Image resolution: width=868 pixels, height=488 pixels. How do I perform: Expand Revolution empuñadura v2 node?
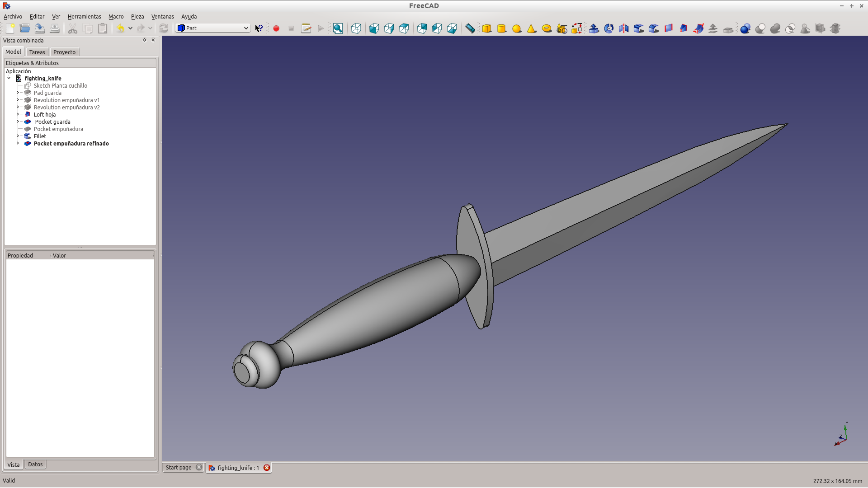(x=18, y=107)
